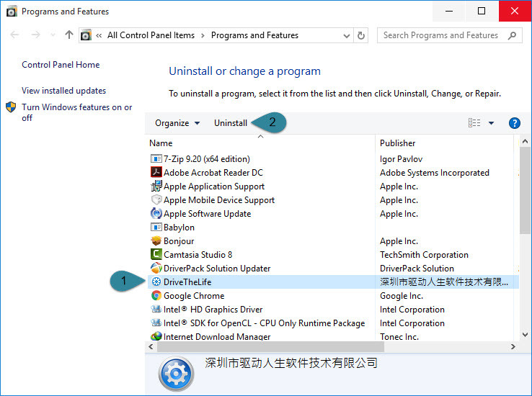Click the search magnifier icon
532x396 pixels.
[512, 35]
